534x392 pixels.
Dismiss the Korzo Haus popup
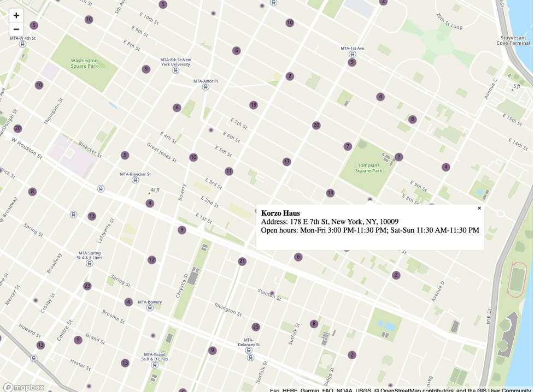pos(479,208)
